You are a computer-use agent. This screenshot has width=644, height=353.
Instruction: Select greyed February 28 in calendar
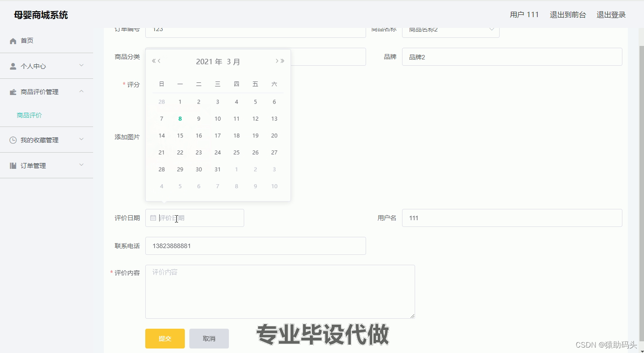(x=161, y=102)
